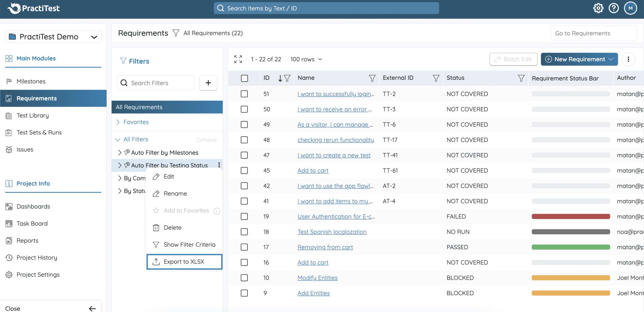The image size is (644, 312).
Task: Expand Auto Filter by Milestones
Action: coord(120,152)
